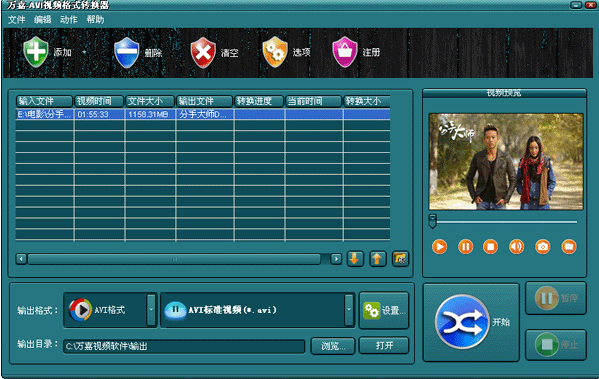The image size is (599, 379).
Task: Click the 停止 conversion button
Action: point(556,345)
